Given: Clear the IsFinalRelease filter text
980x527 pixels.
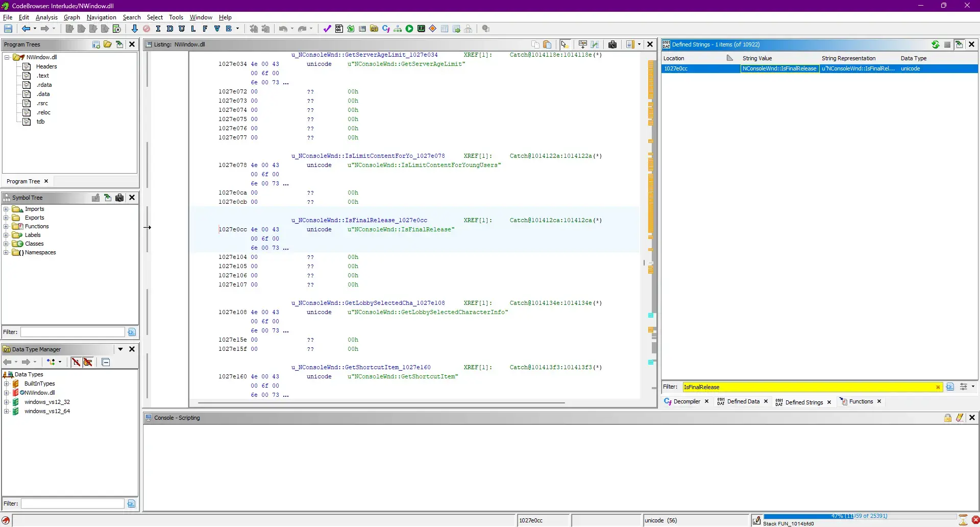Looking at the screenshot, I should (938, 387).
